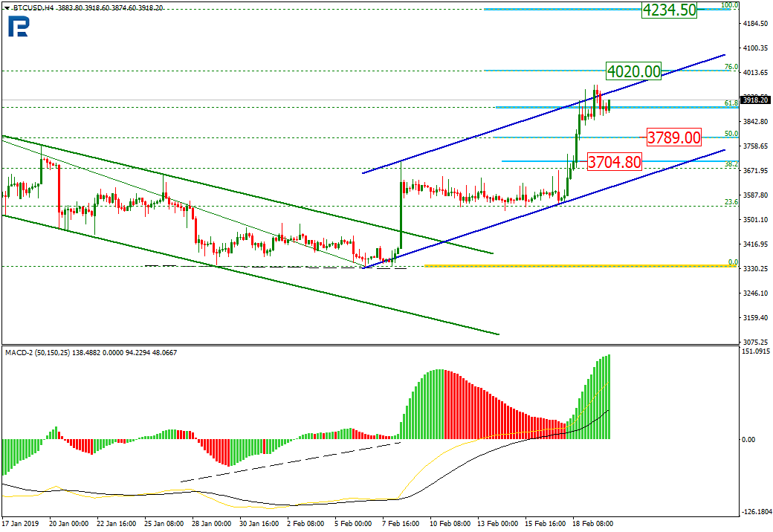Click the 18 Feb 08:00 time axis marker
Viewport: 773px width, 532px height.
pyautogui.click(x=593, y=524)
